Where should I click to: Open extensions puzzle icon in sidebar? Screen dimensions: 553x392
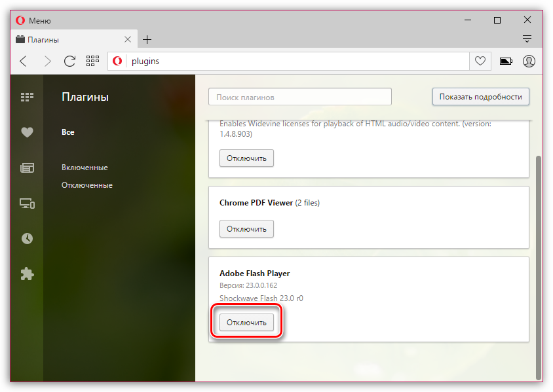27,274
